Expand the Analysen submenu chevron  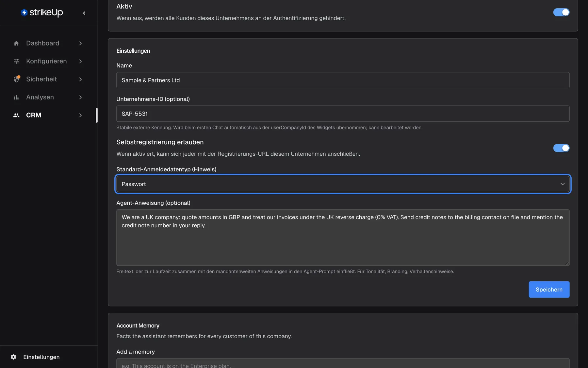point(80,97)
